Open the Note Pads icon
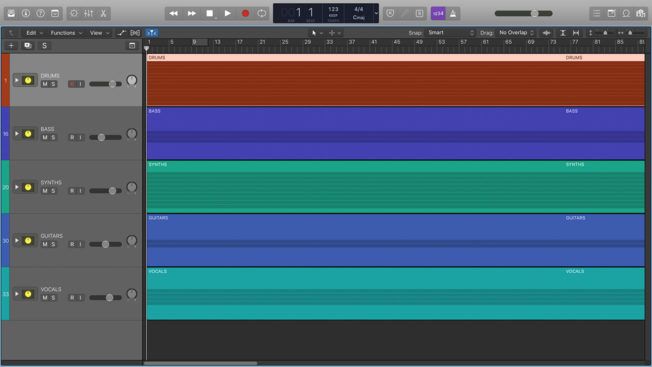The width and height of the screenshot is (652, 367). coord(611,13)
